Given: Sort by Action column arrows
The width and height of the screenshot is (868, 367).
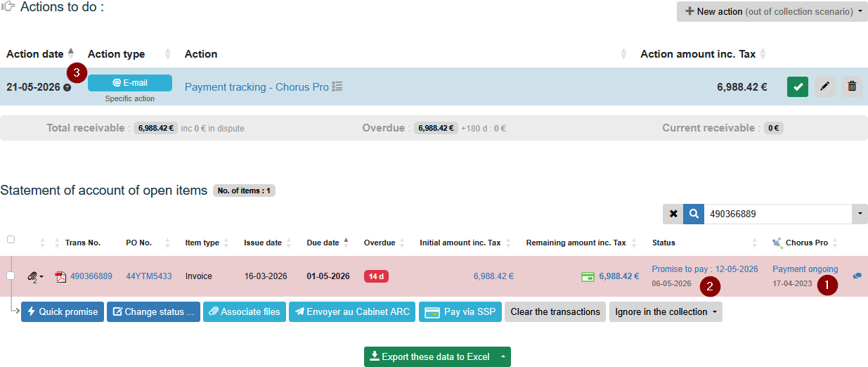Looking at the screenshot, I should 623,53.
